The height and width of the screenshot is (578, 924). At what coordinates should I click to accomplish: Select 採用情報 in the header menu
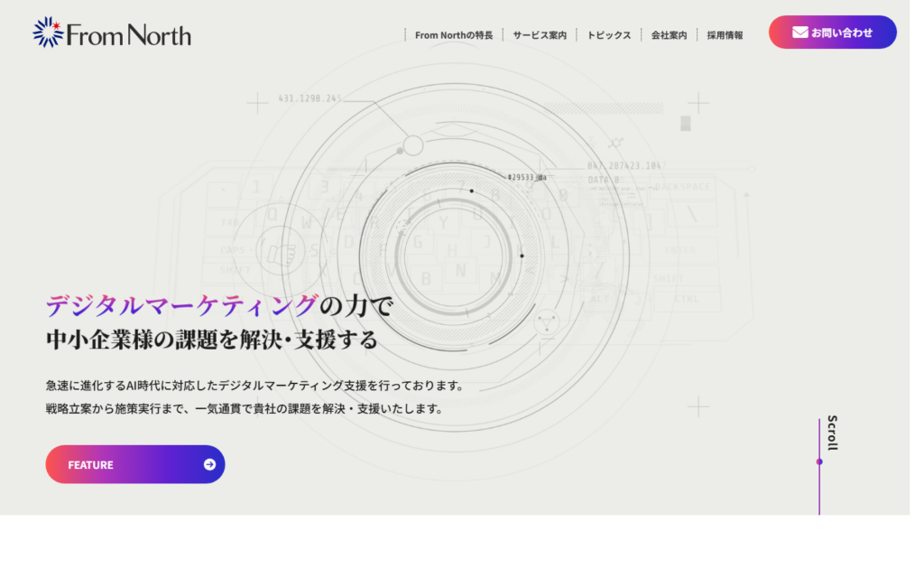(x=725, y=35)
